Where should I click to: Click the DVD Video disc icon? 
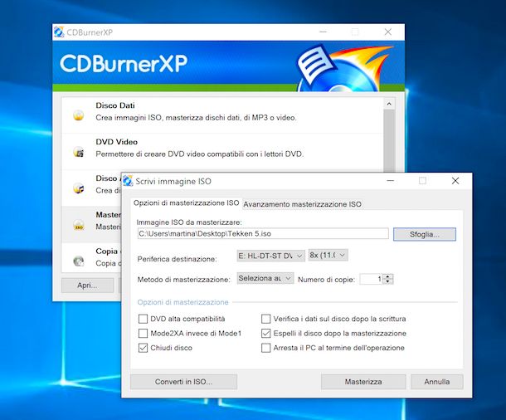pyautogui.click(x=79, y=151)
